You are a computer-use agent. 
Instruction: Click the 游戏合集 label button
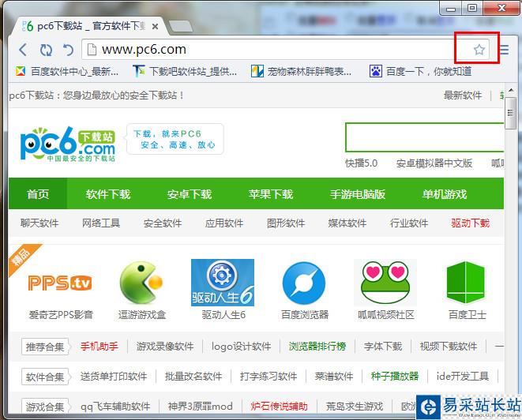pyautogui.click(x=45, y=407)
